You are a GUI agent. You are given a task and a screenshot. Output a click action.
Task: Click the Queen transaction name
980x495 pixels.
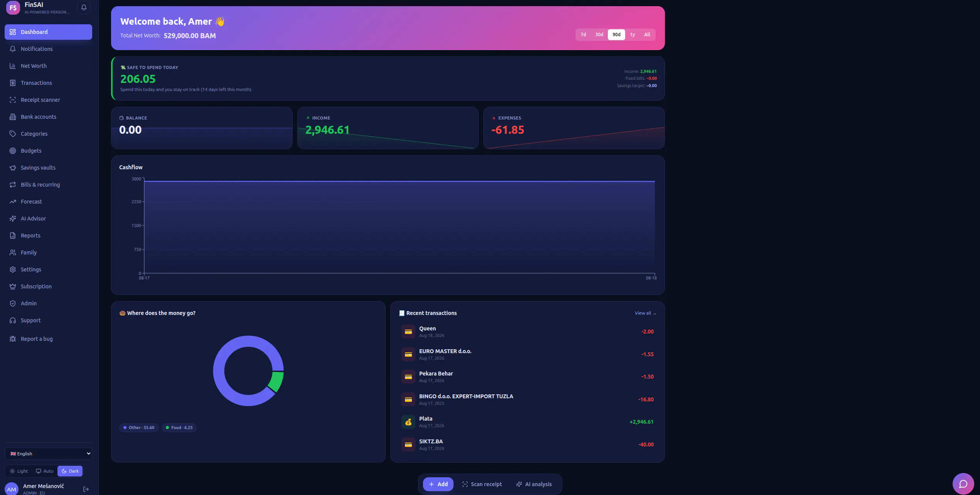coord(427,328)
